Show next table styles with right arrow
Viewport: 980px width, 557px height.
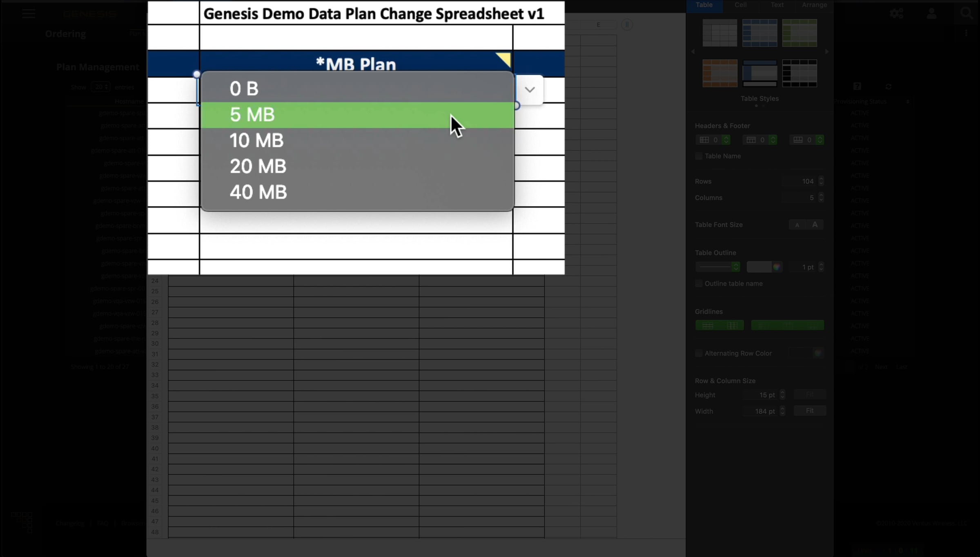[827, 52]
